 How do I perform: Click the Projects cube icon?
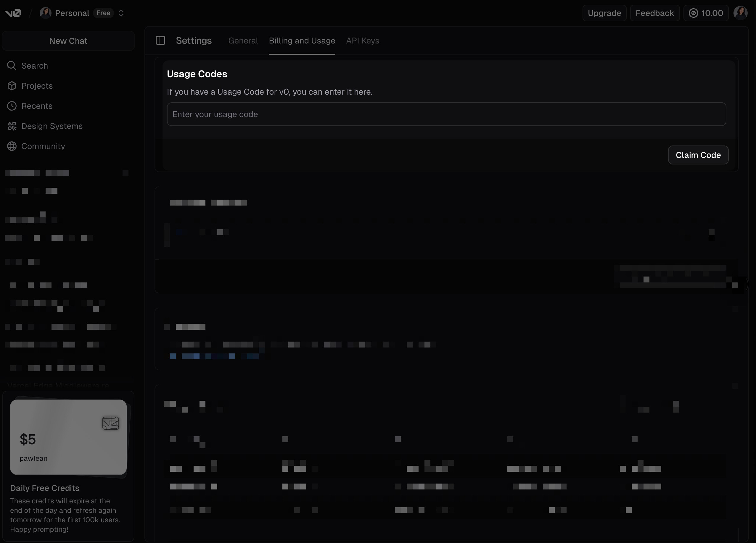coord(12,86)
